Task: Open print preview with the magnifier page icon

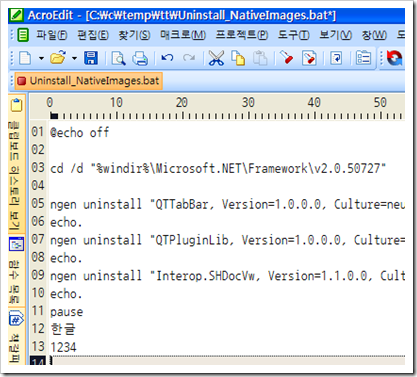Action: [118, 58]
